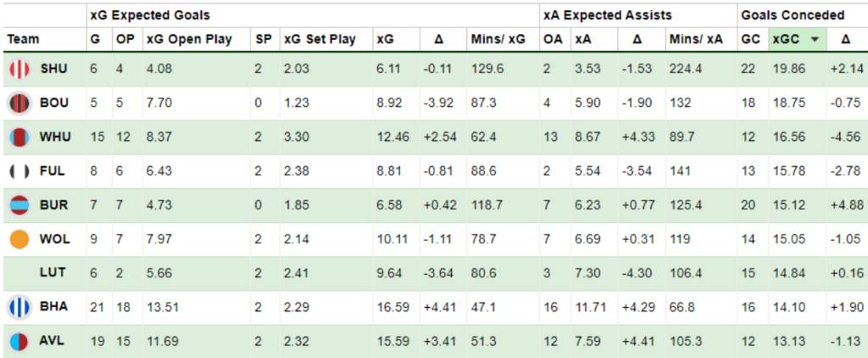This screenshot has width=868, height=358.
Task: Click the BHA striped team badge
Action: click(19, 307)
